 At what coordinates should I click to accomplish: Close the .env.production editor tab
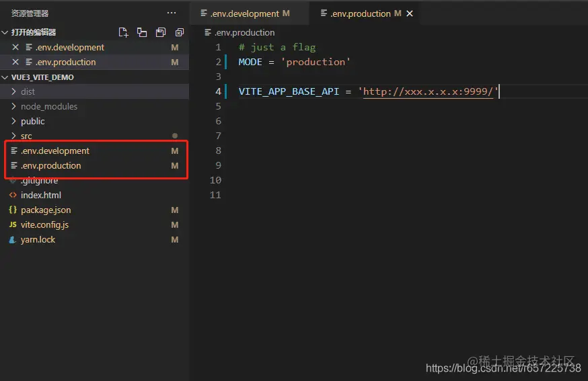[410, 13]
